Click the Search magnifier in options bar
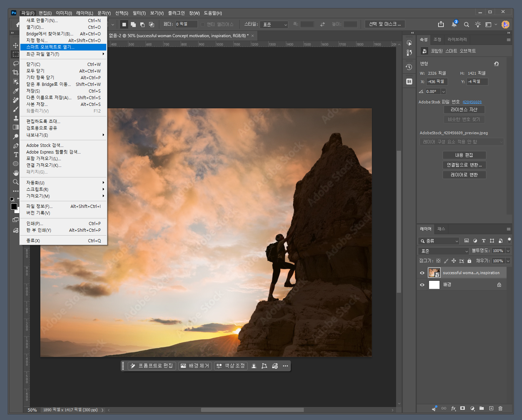 click(x=466, y=25)
